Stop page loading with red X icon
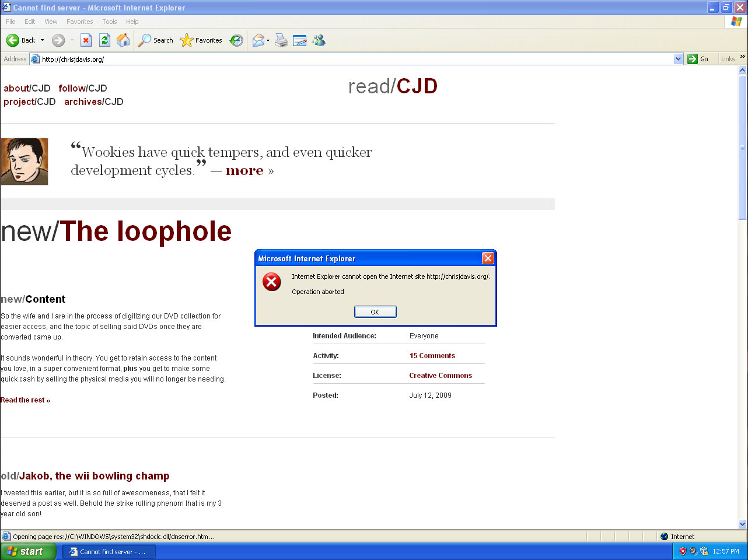Screen dimensions: 748x560 tap(86, 40)
